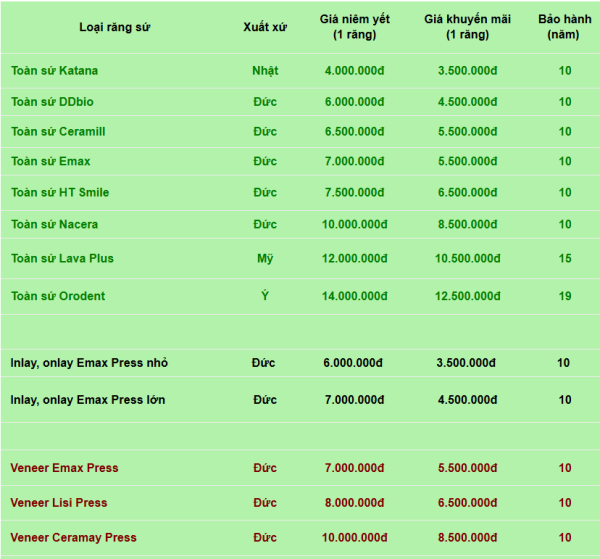Click promo price 10.500.000đ for Lava Plus

pyautogui.click(x=468, y=259)
